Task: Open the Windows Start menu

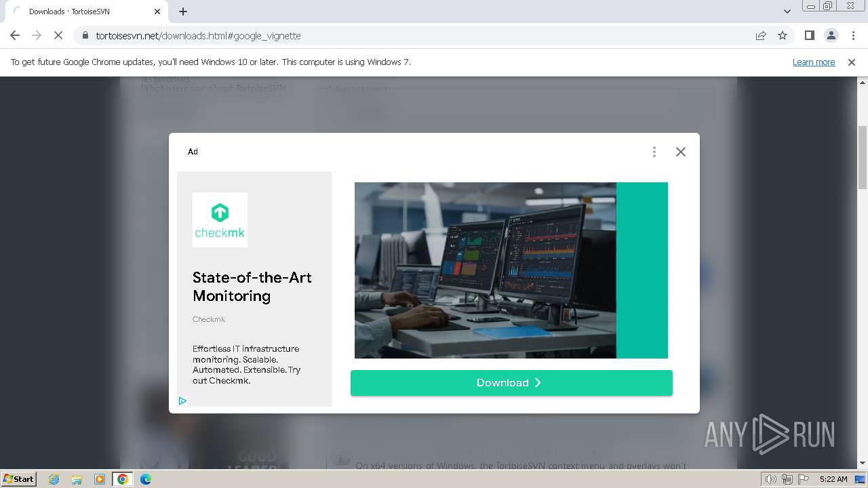Action: 19,479
